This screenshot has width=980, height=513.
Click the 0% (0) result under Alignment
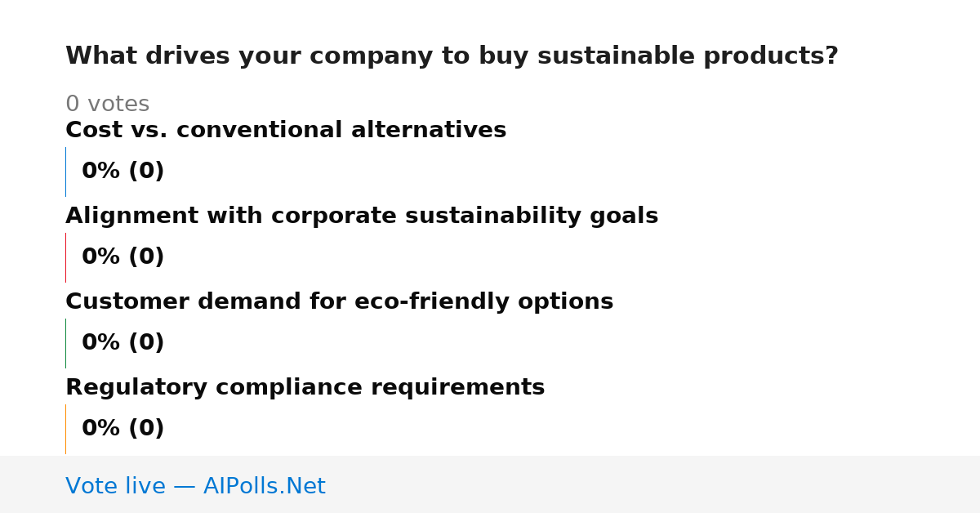click(x=122, y=257)
